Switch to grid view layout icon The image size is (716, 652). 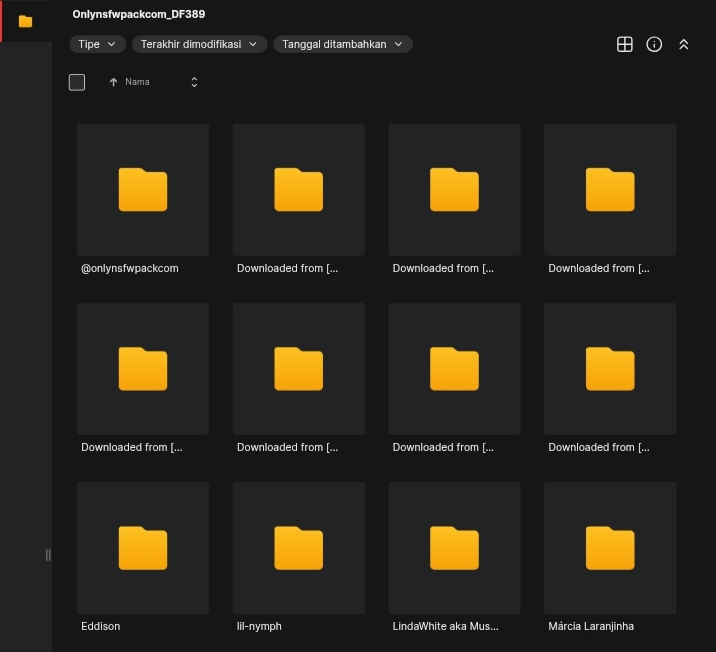point(625,44)
